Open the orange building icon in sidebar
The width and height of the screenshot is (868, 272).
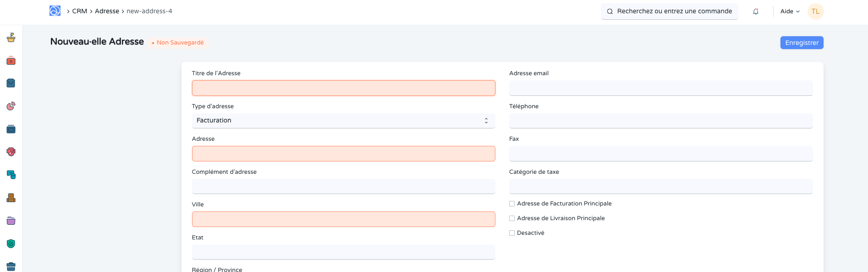tap(11, 198)
